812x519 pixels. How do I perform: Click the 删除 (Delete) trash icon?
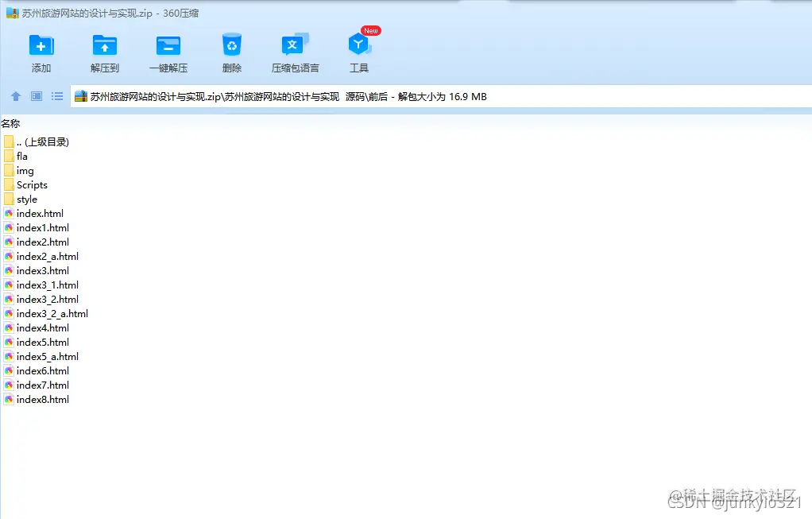(231, 45)
